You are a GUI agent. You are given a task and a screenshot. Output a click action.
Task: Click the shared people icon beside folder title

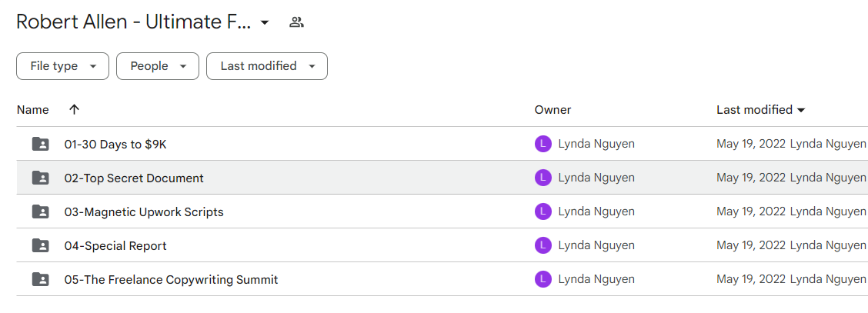click(297, 22)
